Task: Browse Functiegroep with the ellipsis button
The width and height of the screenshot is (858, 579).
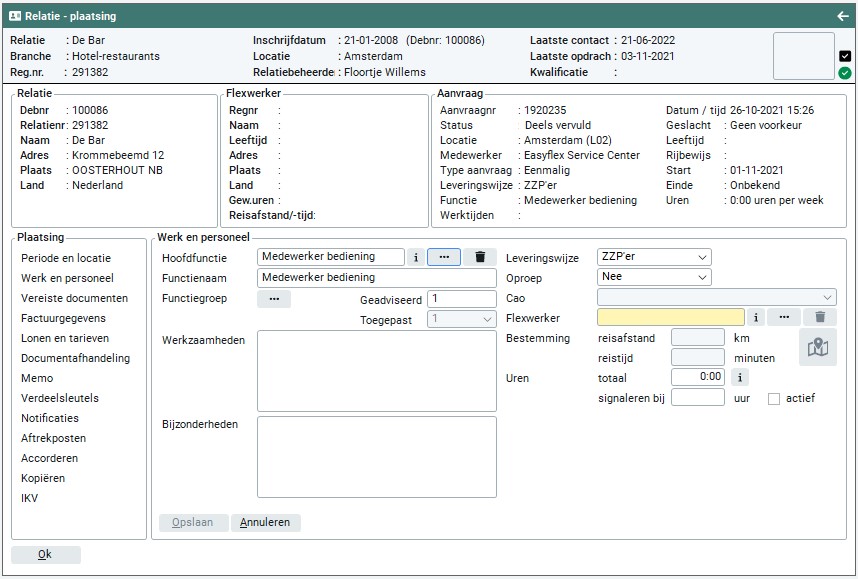Action: tap(274, 299)
